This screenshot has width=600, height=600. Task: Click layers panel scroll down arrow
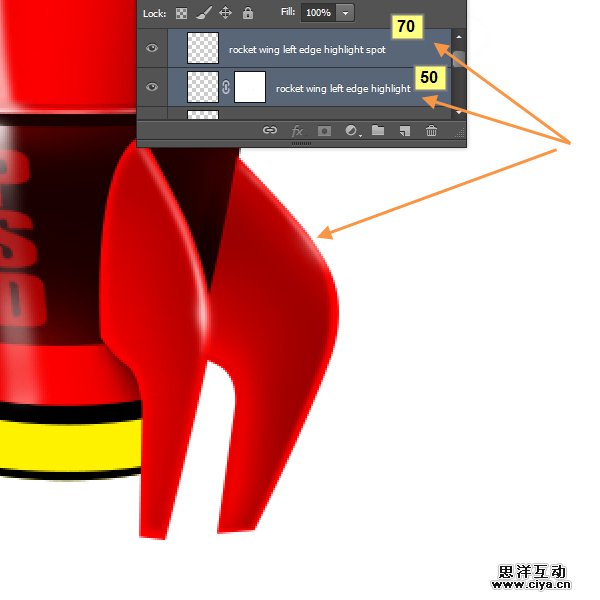[459, 113]
